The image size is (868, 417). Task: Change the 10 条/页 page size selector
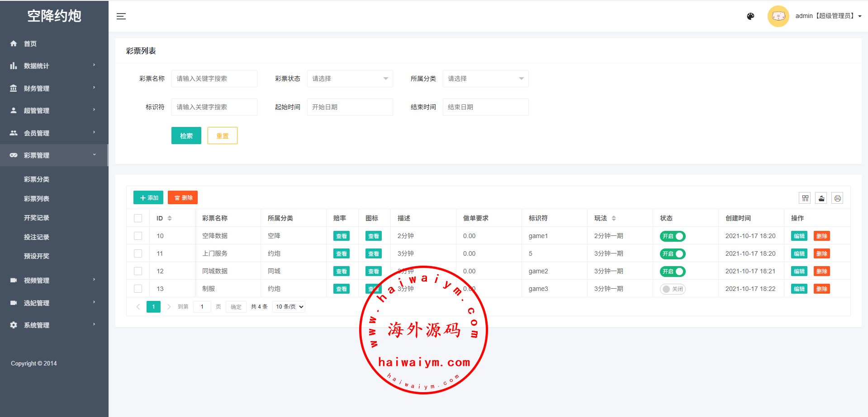click(x=289, y=307)
